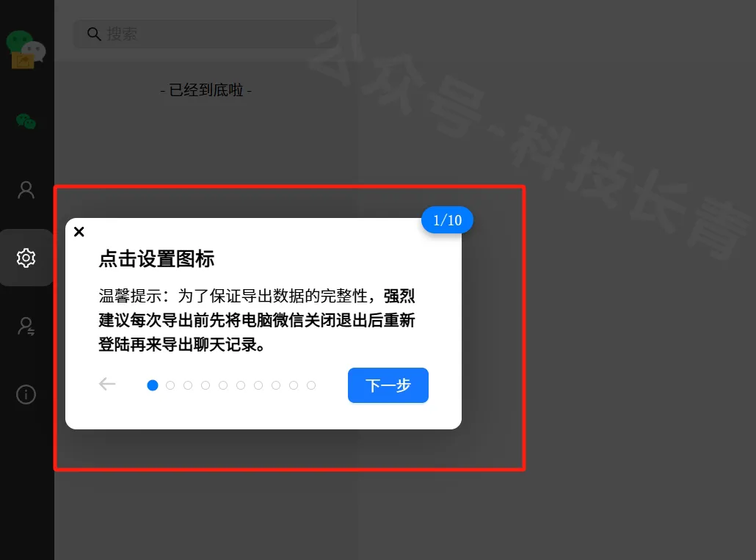This screenshot has width=756, height=560.
Task: Click 下一步 button
Action: 388,385
